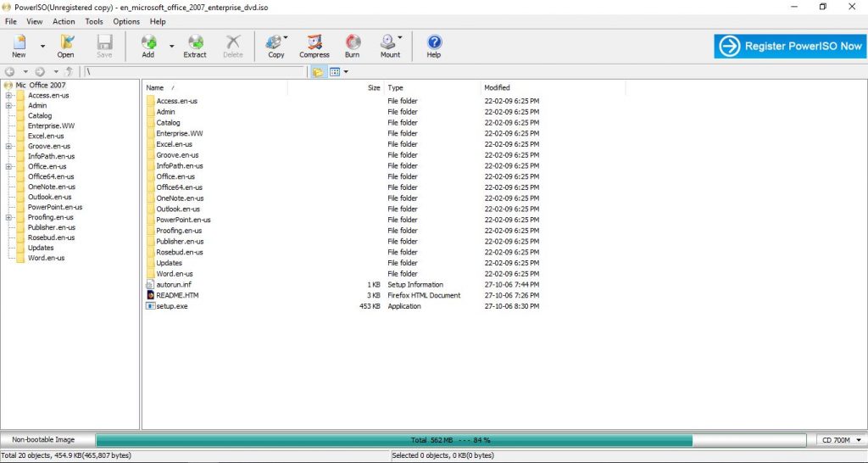Select the autorun.inf file icon
The image size is (868, 463).
coord(150,285)
